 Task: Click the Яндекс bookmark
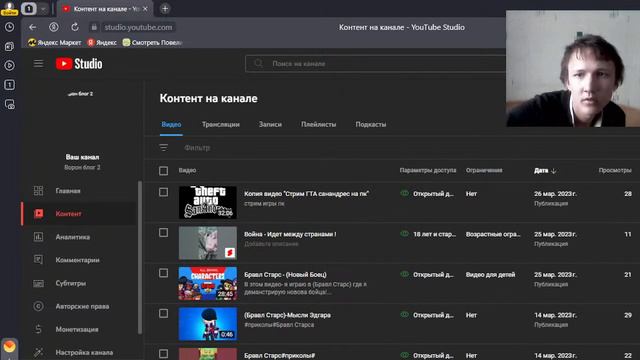click(x=102, y=42)
